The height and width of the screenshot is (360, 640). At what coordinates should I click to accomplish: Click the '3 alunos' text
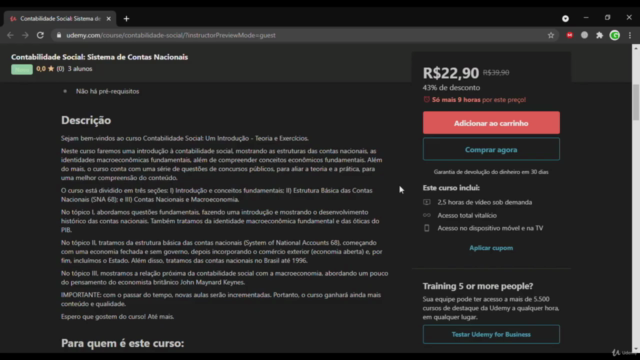(80, 69)
